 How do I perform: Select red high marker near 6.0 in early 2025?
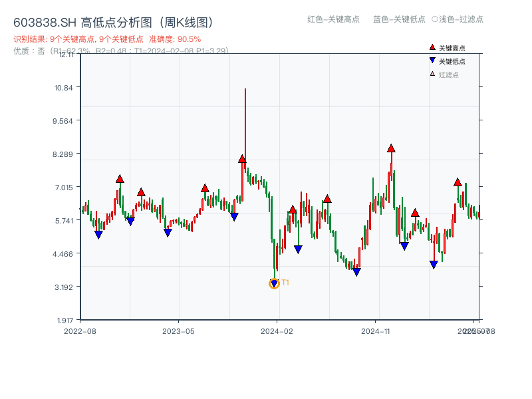point(415,213)
